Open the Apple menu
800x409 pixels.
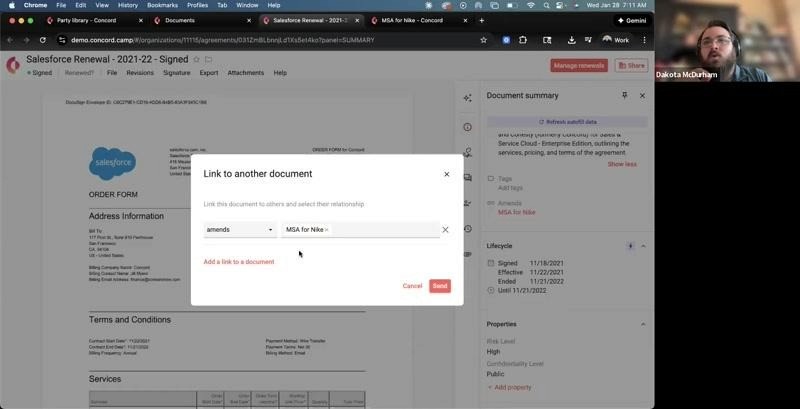[12, 5]
